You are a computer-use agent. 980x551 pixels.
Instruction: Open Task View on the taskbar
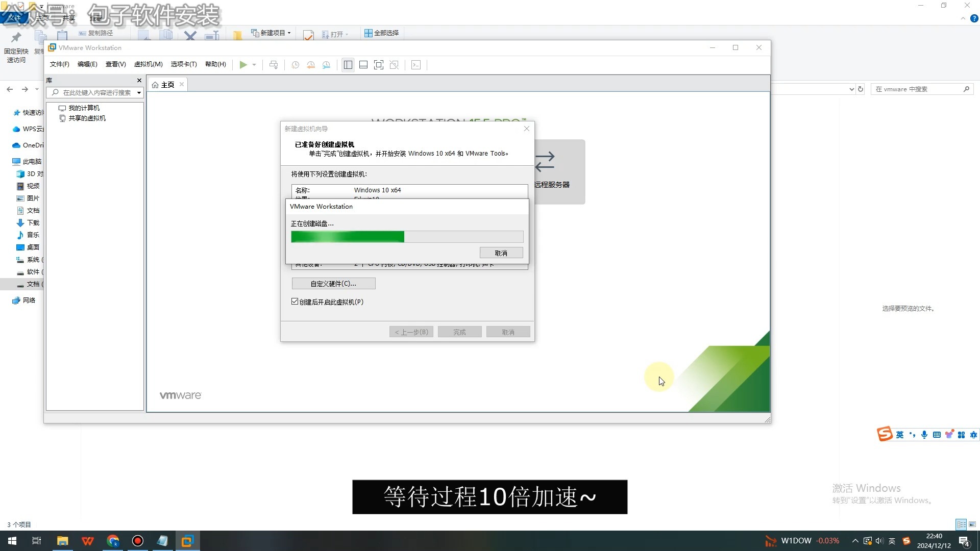point(37,541)
